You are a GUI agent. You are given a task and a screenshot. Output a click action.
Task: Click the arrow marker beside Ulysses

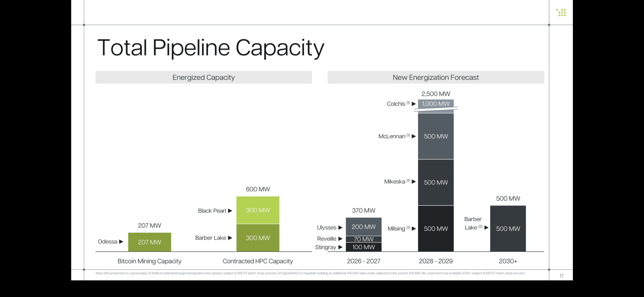pyautogui.click(x=340, y=228)
